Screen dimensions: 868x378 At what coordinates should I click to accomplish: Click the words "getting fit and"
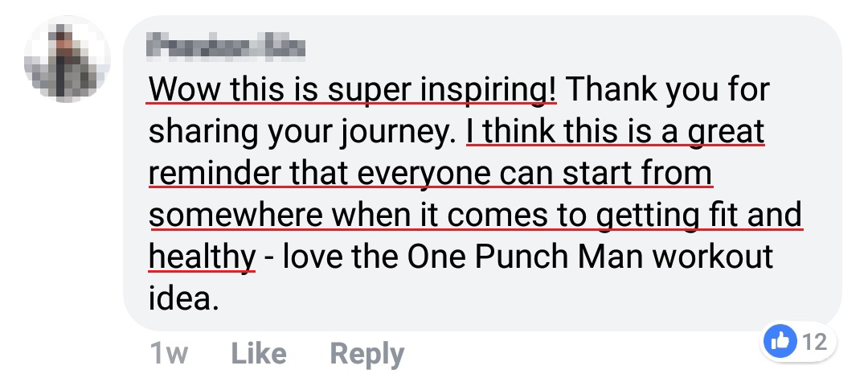tap(698, 216)
